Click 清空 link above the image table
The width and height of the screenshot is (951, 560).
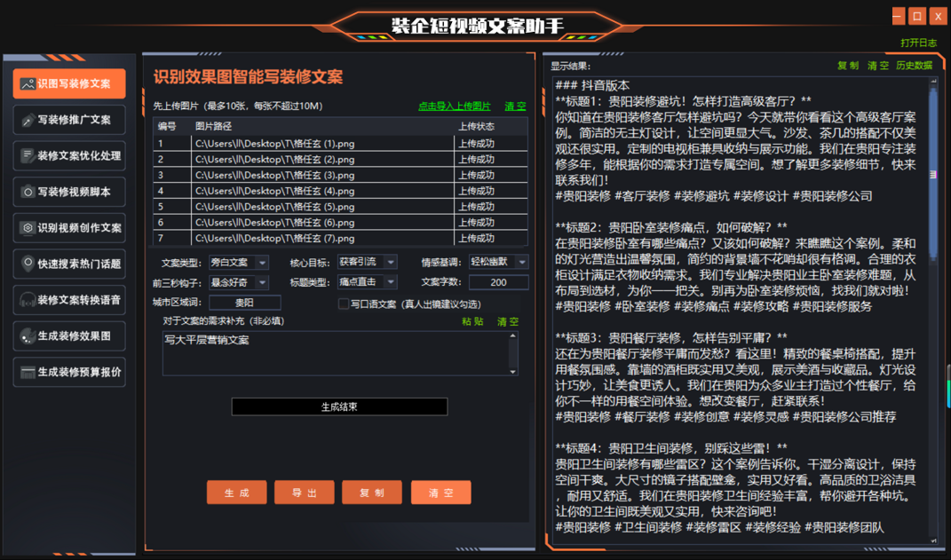click(515, 106)
